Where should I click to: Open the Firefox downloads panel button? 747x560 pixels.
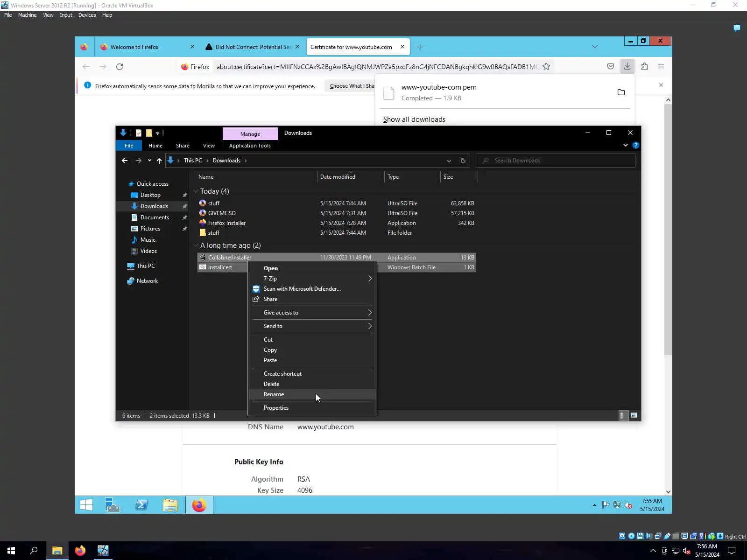(627, 66)
